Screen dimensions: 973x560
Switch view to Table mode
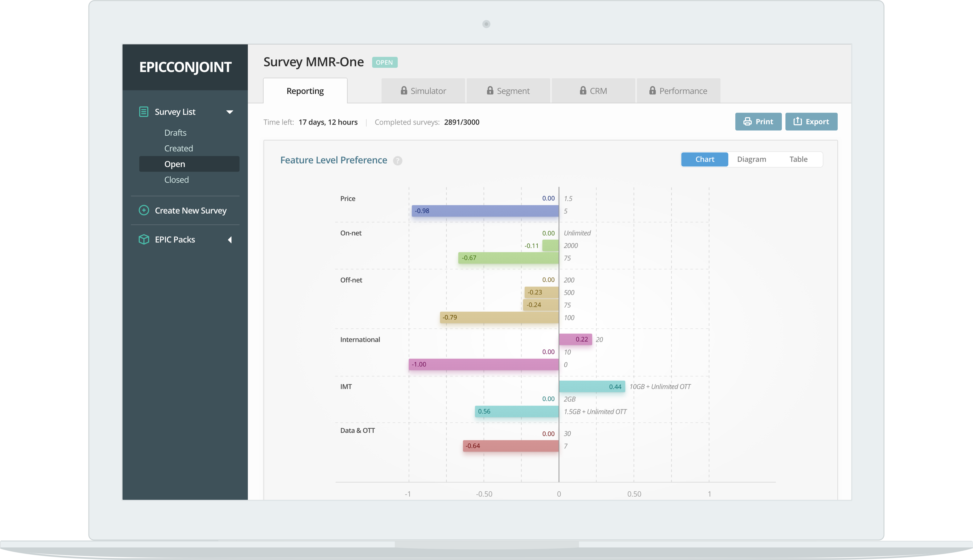point(799,159)
